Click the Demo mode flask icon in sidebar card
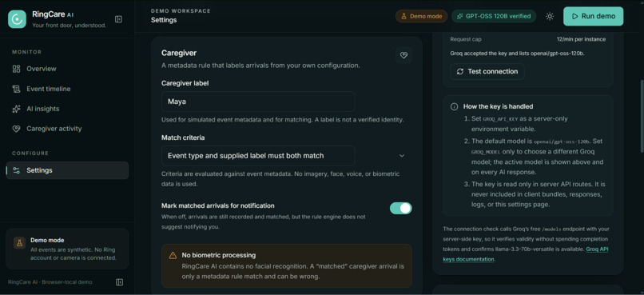This screenshot has height=295, width=644. click(19, 242)
